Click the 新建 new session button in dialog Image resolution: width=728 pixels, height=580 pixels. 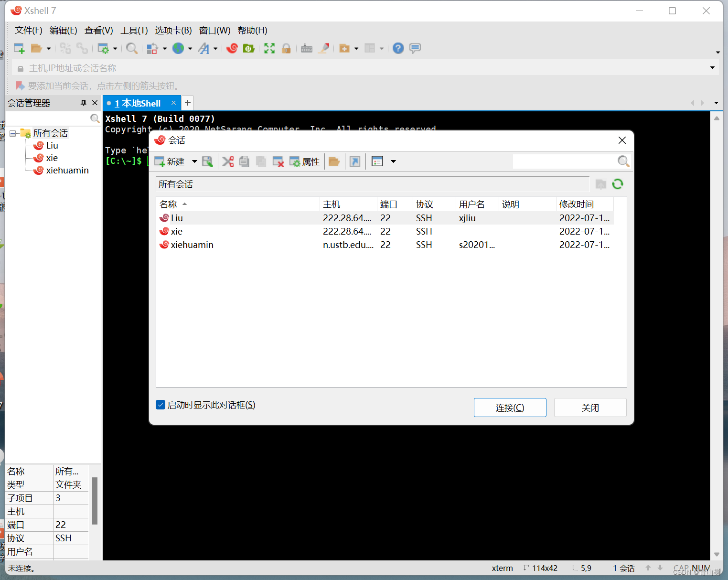pos(170,161)
